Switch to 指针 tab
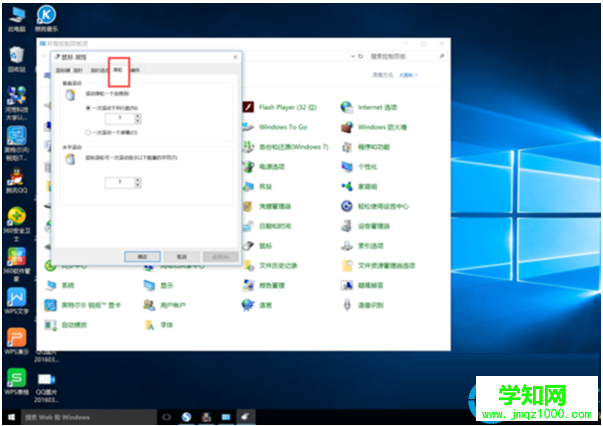The image size is (603, 426). tap(78, 70)
